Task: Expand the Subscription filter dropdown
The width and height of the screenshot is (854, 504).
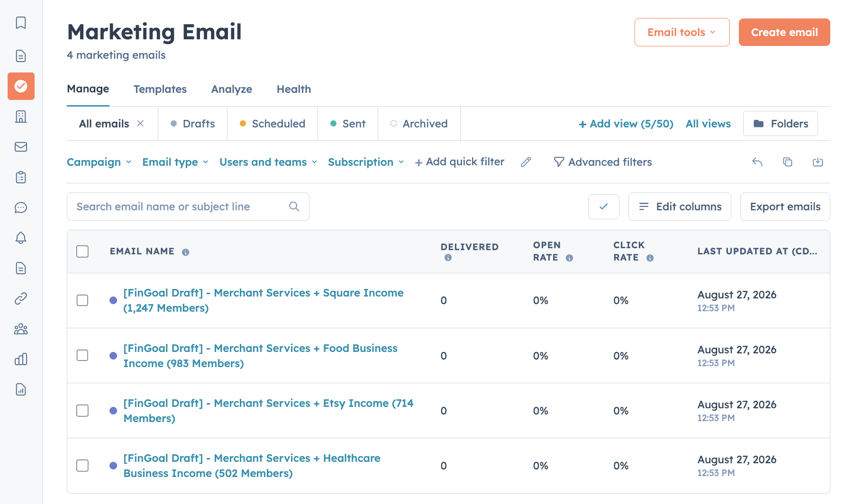Action: point(366,162)
